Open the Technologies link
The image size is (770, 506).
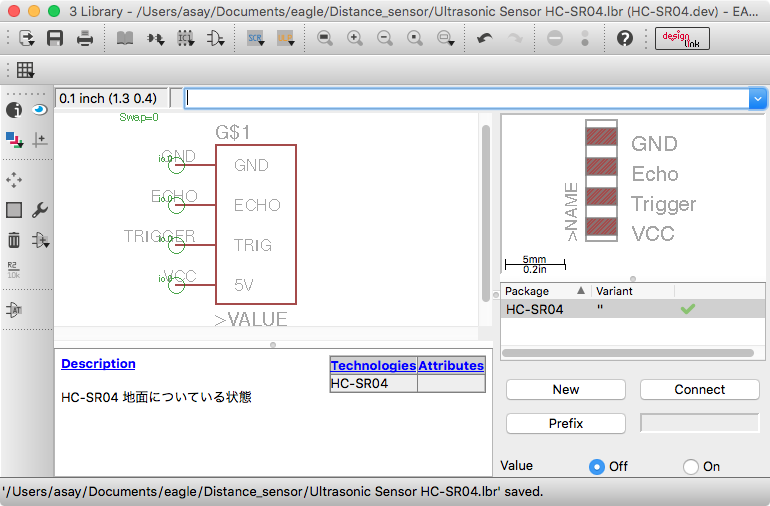tap(373, 365)
